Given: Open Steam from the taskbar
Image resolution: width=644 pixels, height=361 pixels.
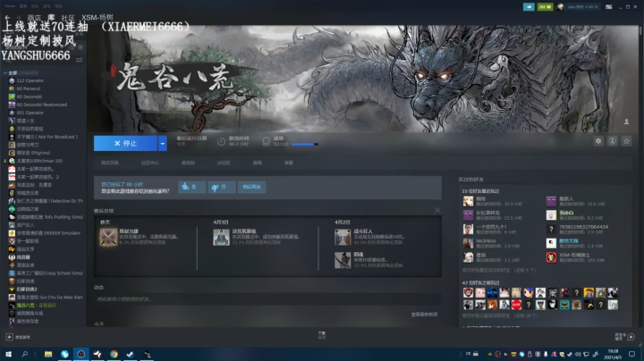Looking at the screenshot, I should (x=131, y=354).
